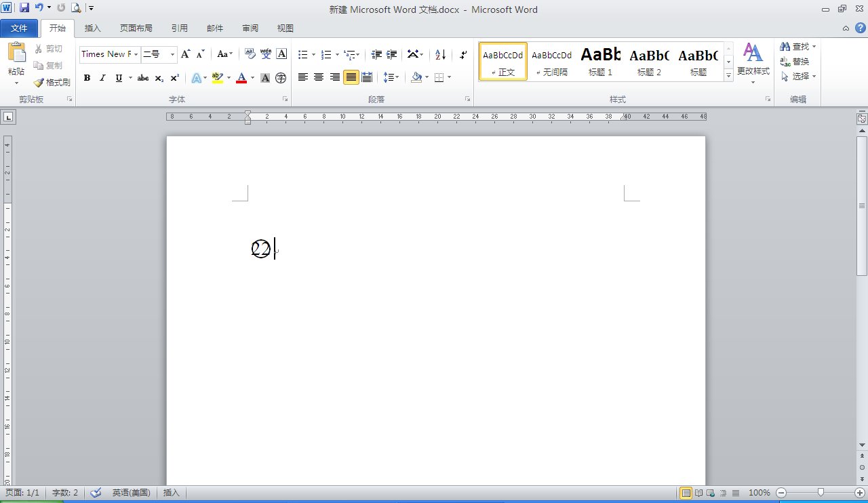Toggle show/hide paragraph marks

(x=463, y=54)
